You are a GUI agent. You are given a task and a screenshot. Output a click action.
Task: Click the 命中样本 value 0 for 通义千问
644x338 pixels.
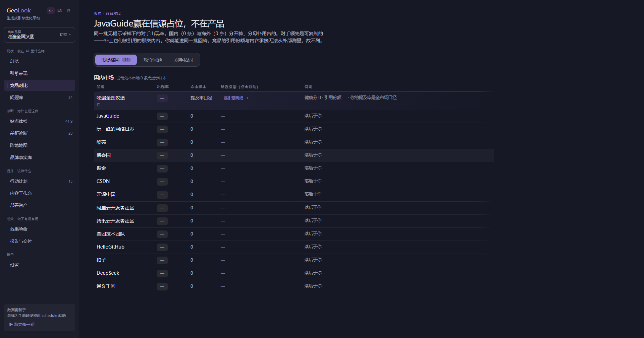[x=192, y=286]
